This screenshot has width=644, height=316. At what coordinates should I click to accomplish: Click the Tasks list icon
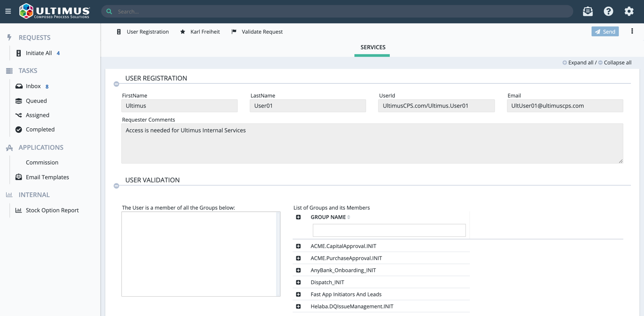(9, 71)
